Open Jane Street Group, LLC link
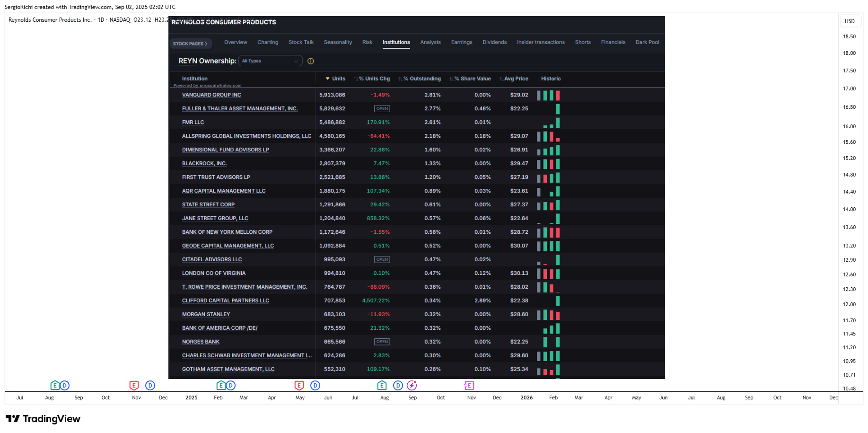Image resolution: width=868 pixels, height=433 pixels. click(215, 219)
